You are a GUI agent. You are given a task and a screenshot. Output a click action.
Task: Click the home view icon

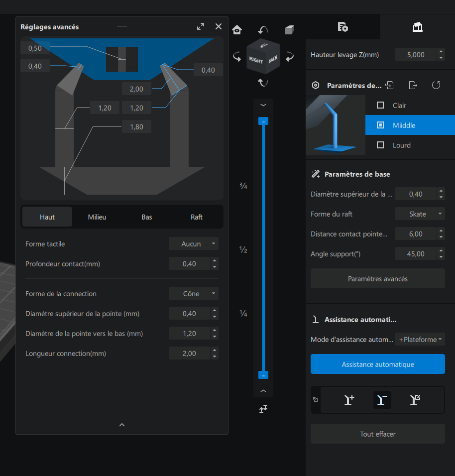coord(237,30)
